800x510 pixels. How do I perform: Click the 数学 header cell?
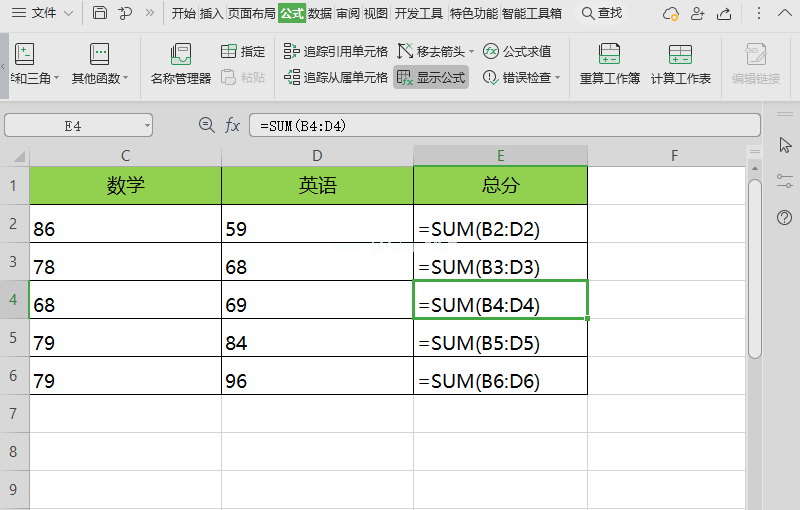click(x=126, y=186)
